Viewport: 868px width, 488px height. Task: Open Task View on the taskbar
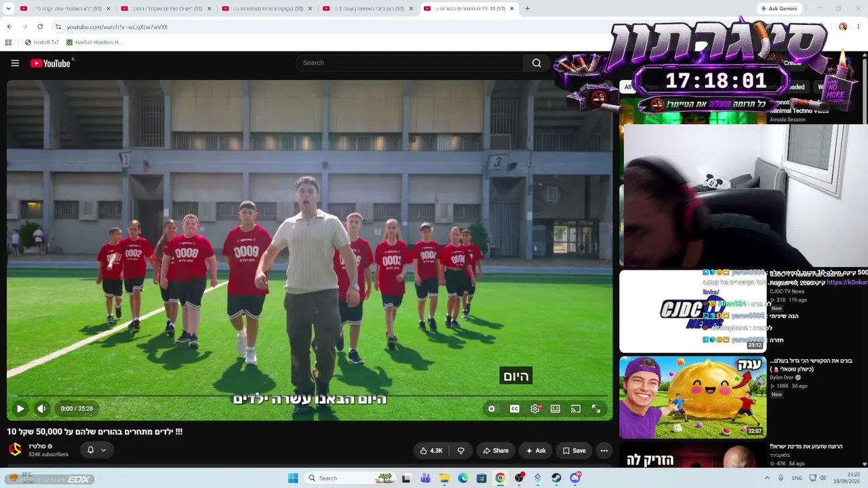(406, 479)
